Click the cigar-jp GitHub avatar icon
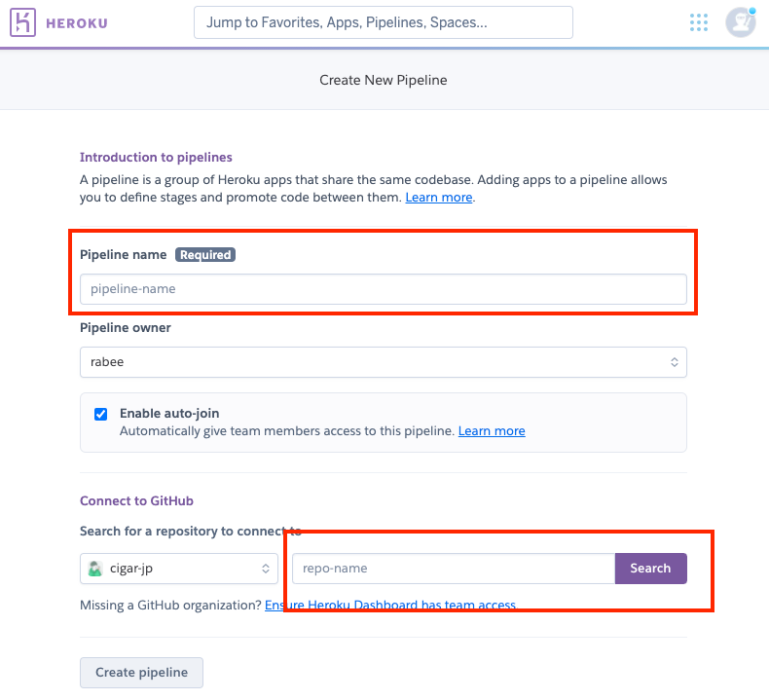The width and height of the screenshot is (769, 700). [95, 569]
